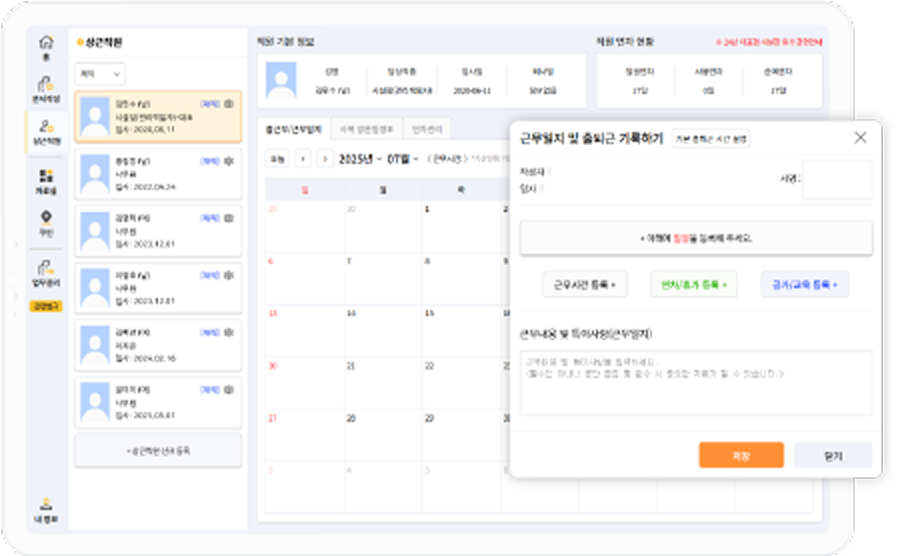
Task: Expand the status filter dropdown above employee list
Action: pyautogui.click(x=100, y=74)
